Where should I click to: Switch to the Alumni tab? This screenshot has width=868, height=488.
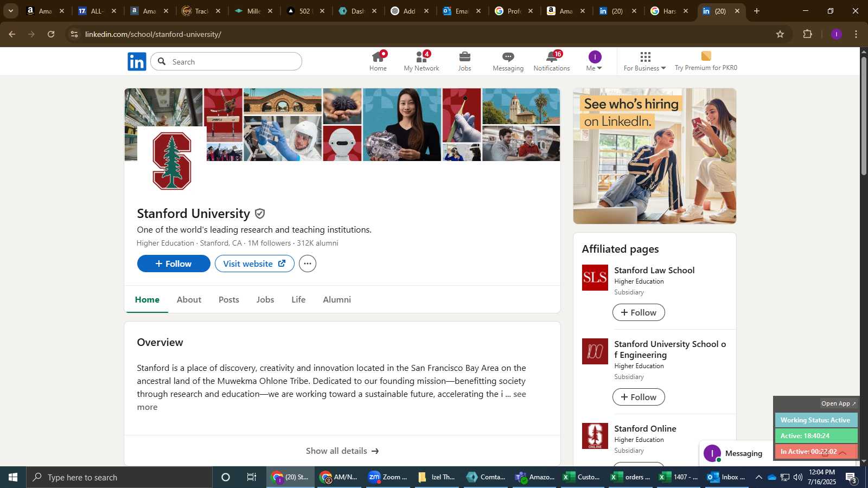(337, 299)
